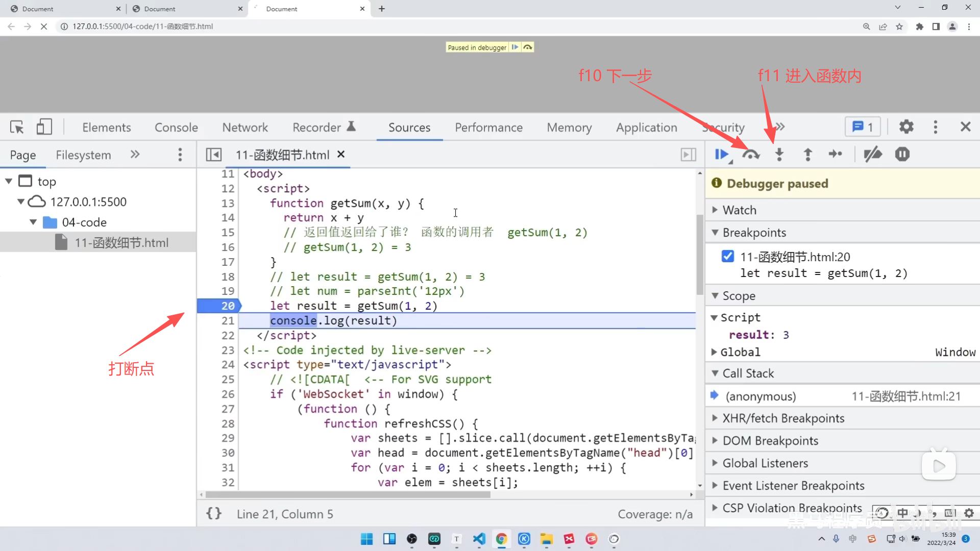Deactivate breakpoints toggle
The height and width of the screenshot is (551, 980).
[x=873, y=154]
